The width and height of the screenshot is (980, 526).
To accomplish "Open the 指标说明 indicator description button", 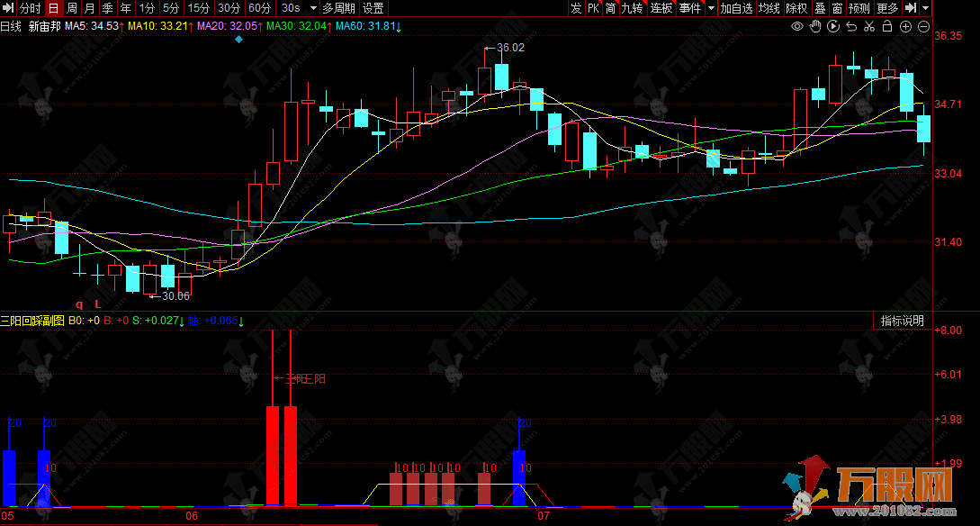I will point(902,321).
